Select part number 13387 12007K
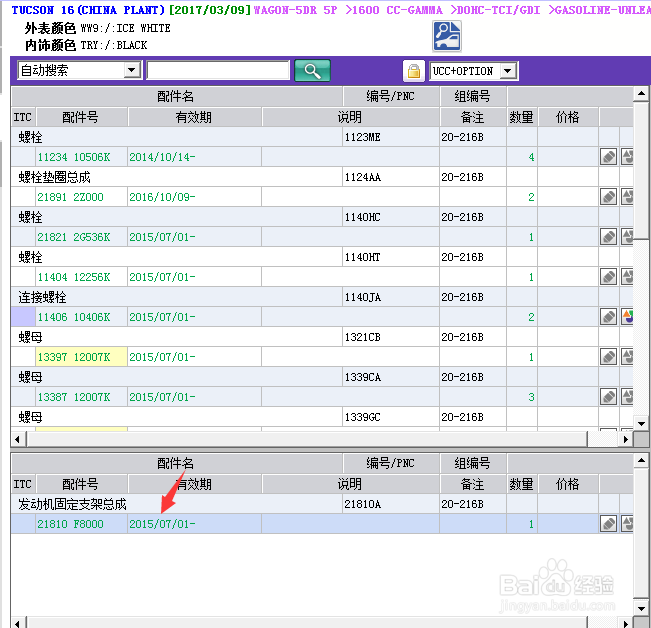651x628 pixels. (x=74, y=397)
